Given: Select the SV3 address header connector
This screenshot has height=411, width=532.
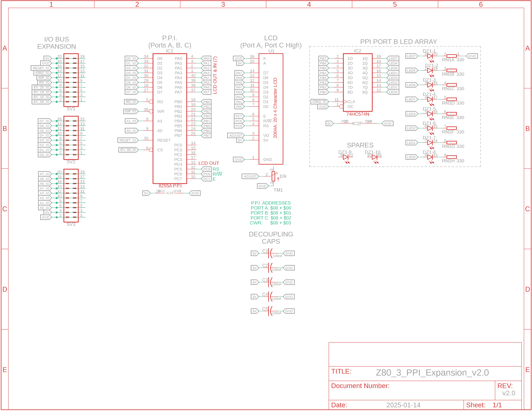Looking at the screenshot, I should pos(71,196).
